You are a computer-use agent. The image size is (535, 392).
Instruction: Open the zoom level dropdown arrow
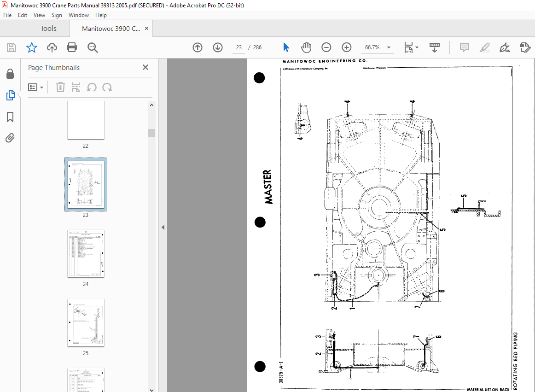(389, 47)
